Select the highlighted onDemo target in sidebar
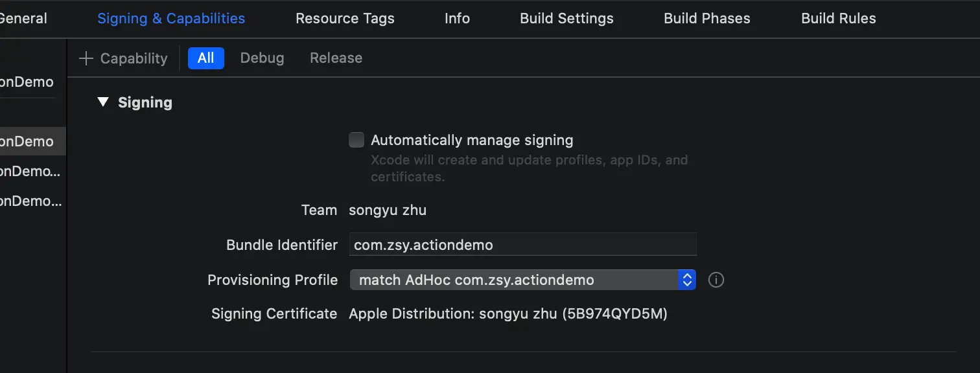Viewport: 980px width, 373px height. coord(32,141)
